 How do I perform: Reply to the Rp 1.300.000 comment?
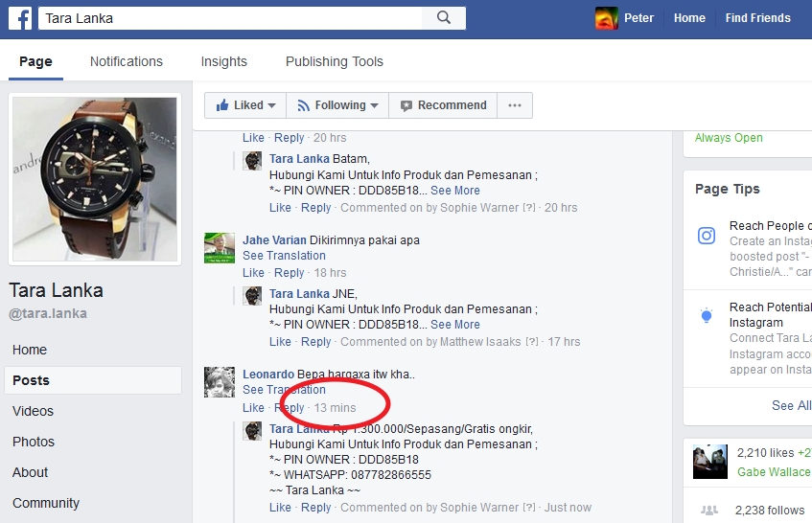click(x=316, y=508)
